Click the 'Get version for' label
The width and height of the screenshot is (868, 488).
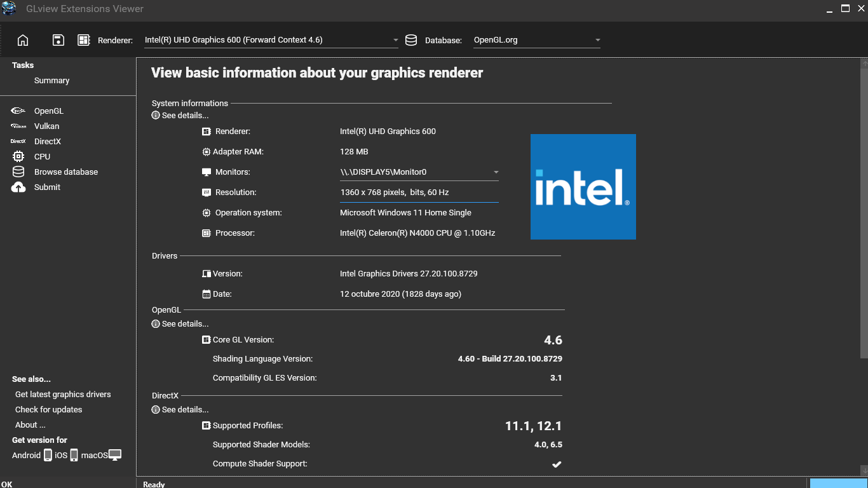(x=39, y=440)
